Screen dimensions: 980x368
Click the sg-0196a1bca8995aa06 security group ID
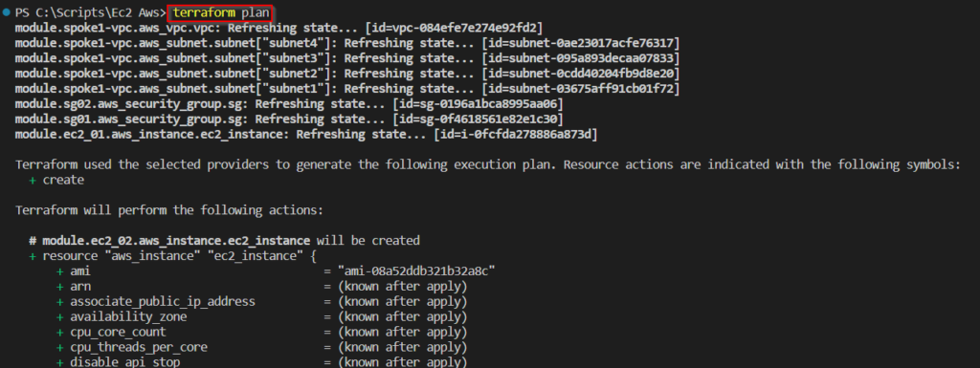479,103
